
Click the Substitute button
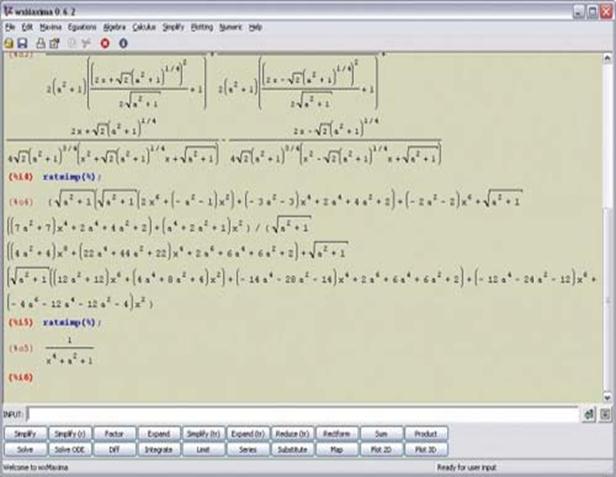coord(292,449)
